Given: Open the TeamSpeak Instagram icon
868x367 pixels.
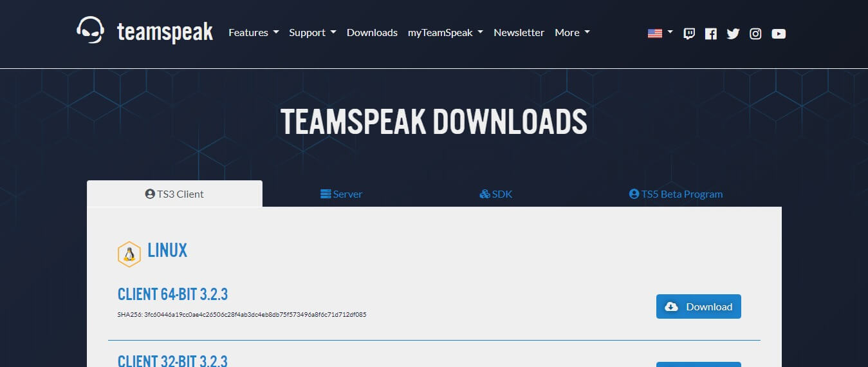Looking at the screenshot, I should pos(755,33).
